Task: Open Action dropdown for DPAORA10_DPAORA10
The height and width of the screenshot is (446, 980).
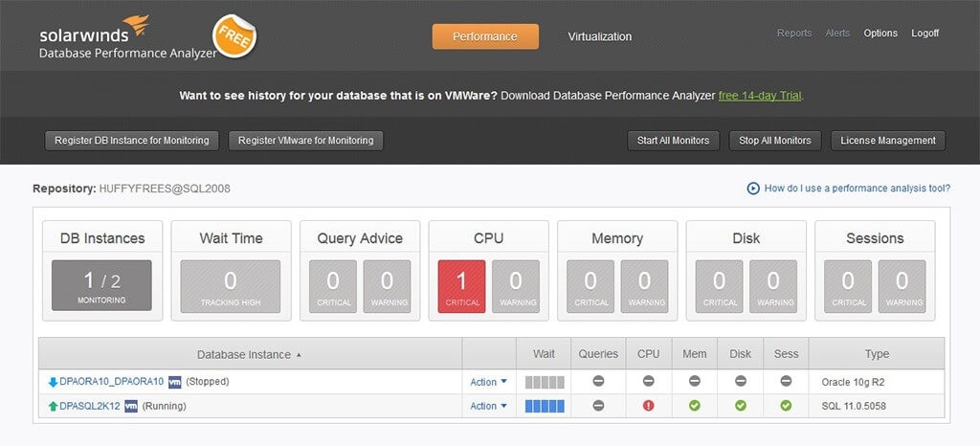Action: point(489,382)
